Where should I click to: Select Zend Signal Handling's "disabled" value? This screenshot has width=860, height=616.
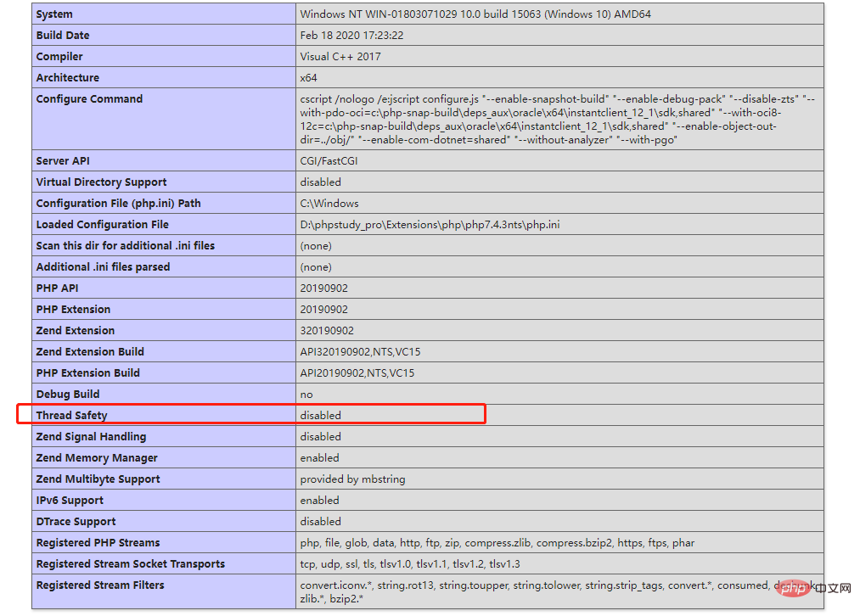320,437
